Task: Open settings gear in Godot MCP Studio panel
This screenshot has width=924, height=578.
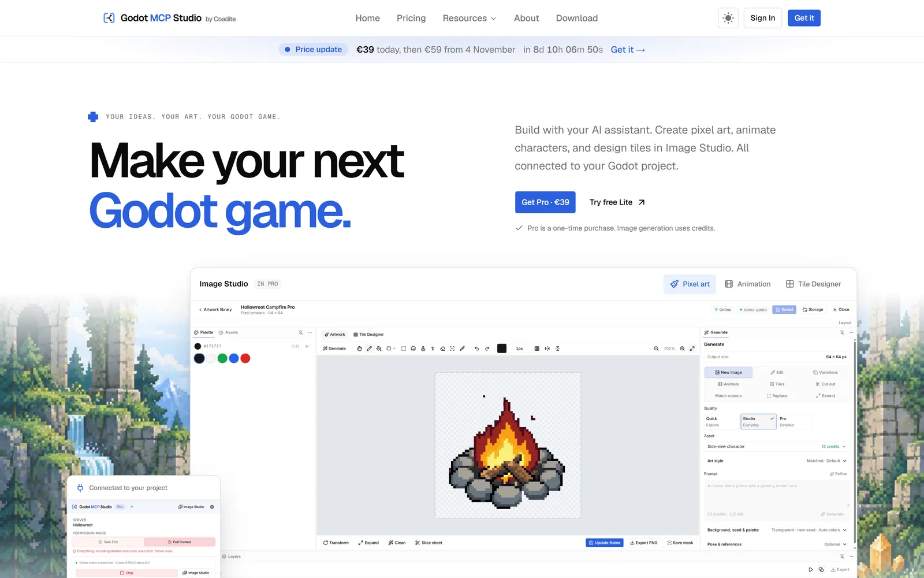Action: (212, 507)
